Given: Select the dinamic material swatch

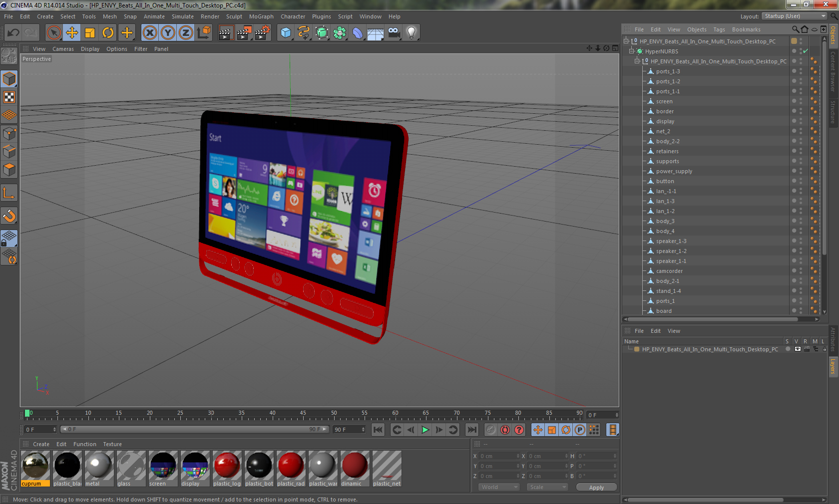Looking at the screenshot, I should point(355,469).
